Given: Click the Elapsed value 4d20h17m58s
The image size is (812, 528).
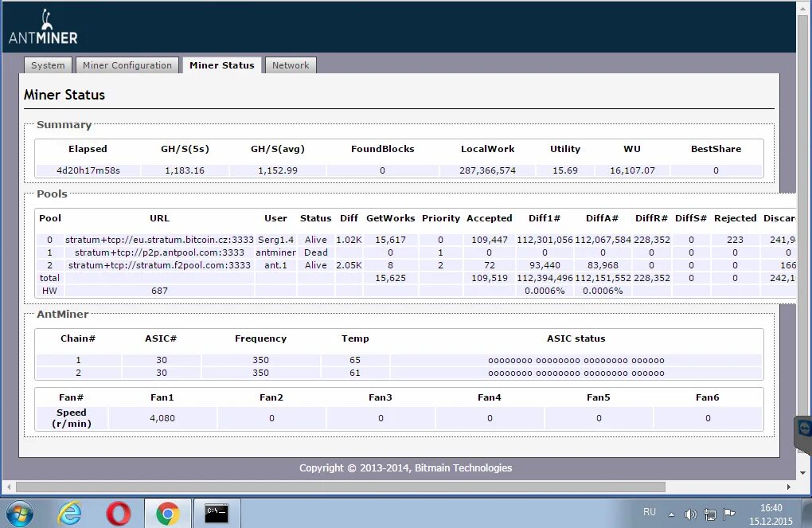Looking at the screenshot, I should click(88, 170).
